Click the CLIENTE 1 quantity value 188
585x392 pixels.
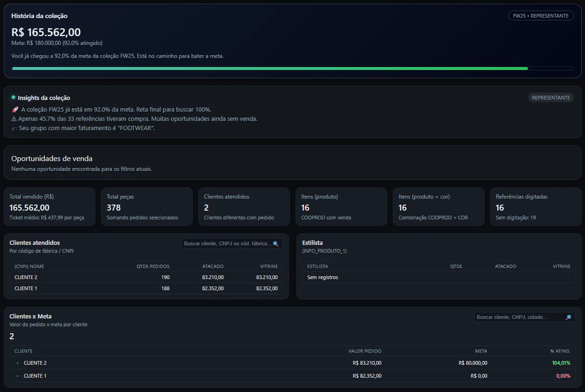pyautogui.click(x=165, y=288)
